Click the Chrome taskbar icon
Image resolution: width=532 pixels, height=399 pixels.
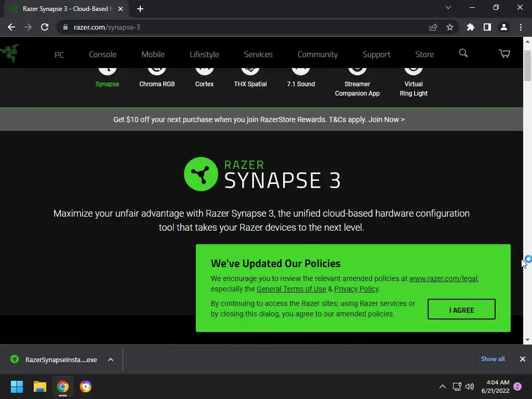pos(63,387)
